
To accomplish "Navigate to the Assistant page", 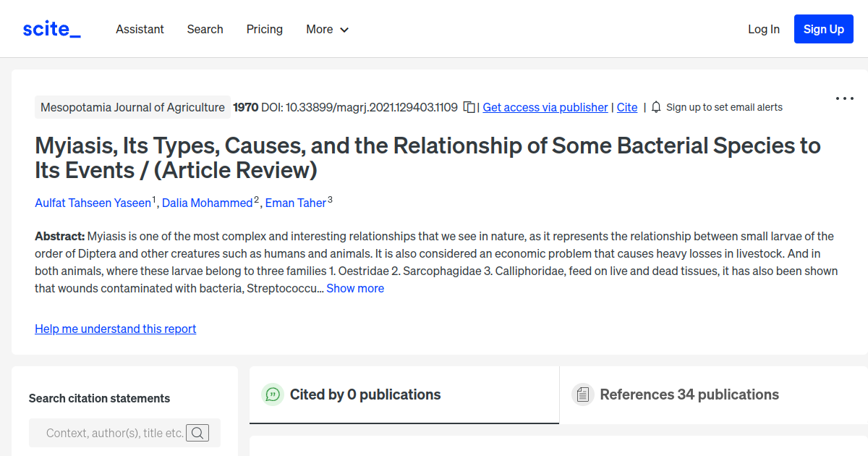I will point(140,29).
